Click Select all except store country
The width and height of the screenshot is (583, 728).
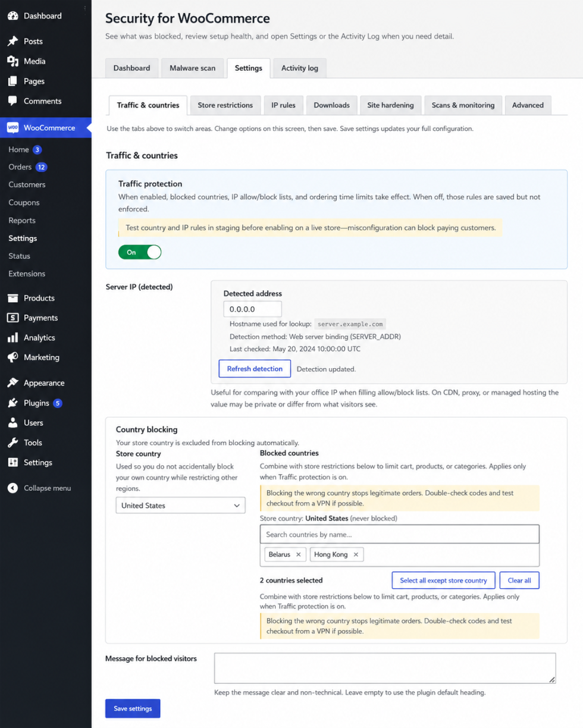point(444,580)
